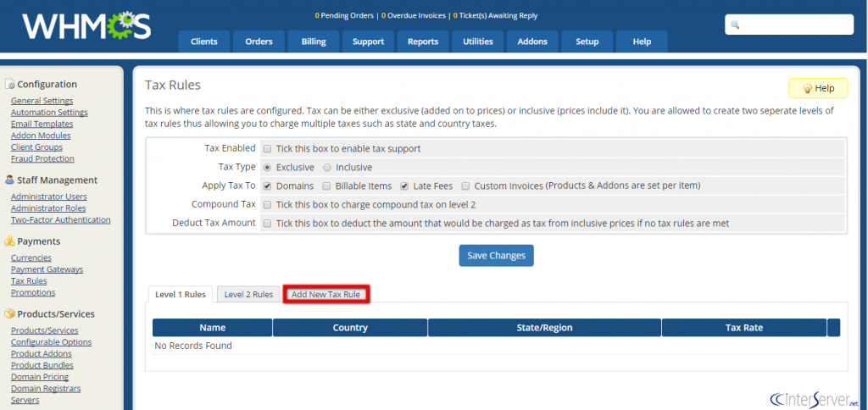Screen dimensions: 868x410
Task: Open Domain Pricing link
Action: tap(40, 377)
